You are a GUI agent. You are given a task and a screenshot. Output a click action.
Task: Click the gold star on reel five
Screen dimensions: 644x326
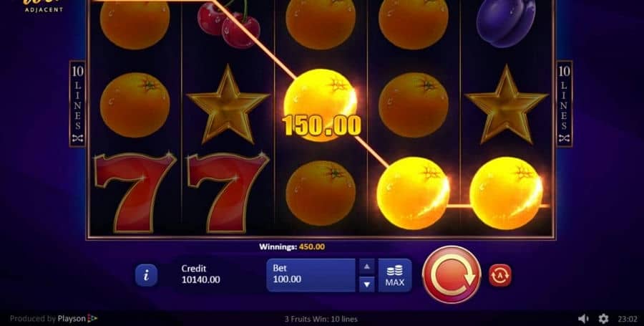click(507, 105)
